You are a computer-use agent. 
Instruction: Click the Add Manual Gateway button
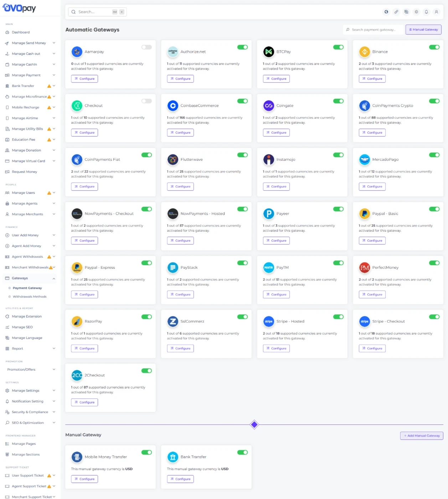coord(422,436)
